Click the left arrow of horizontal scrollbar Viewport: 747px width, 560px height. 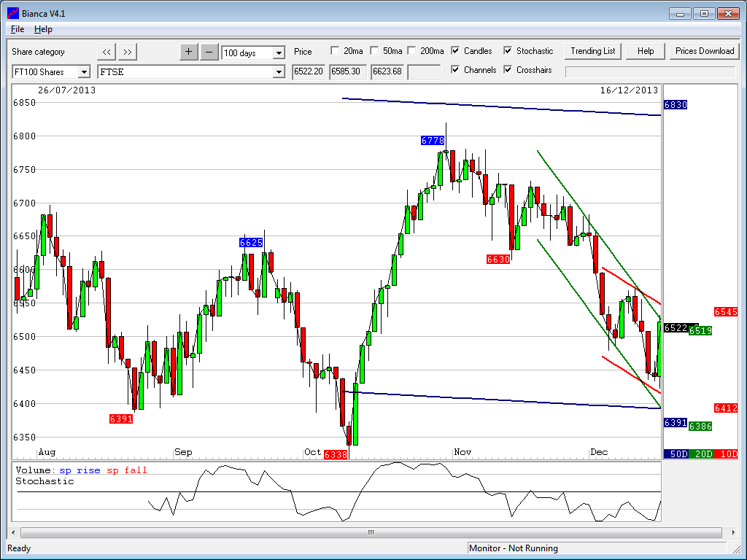point(15,532)
